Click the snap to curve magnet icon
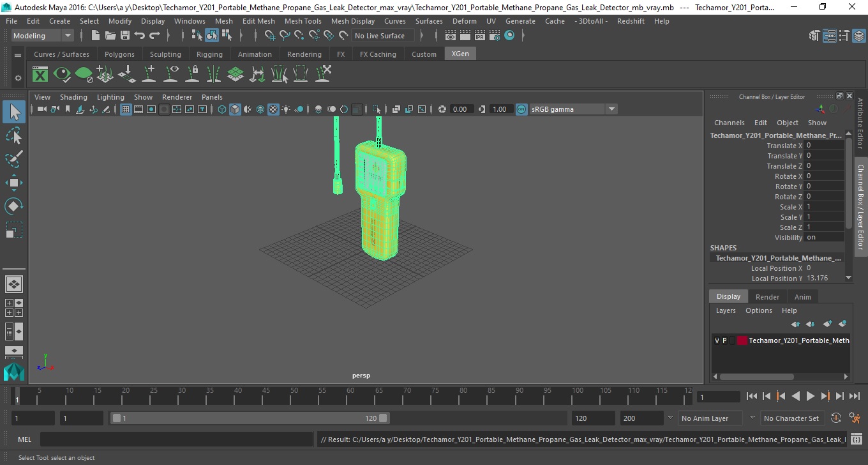Screen dimensions: 868x465 click(284, 36)
